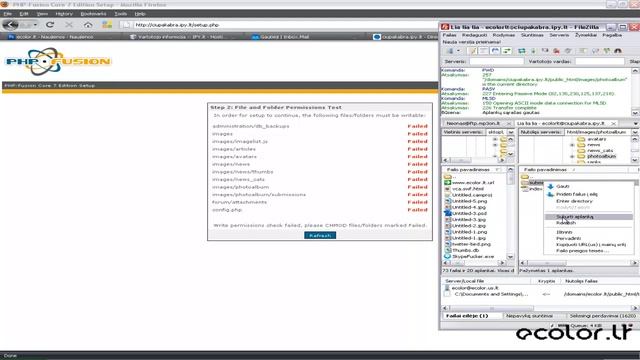
Task: Click Serveris host input field
Action: pos(496,62)
